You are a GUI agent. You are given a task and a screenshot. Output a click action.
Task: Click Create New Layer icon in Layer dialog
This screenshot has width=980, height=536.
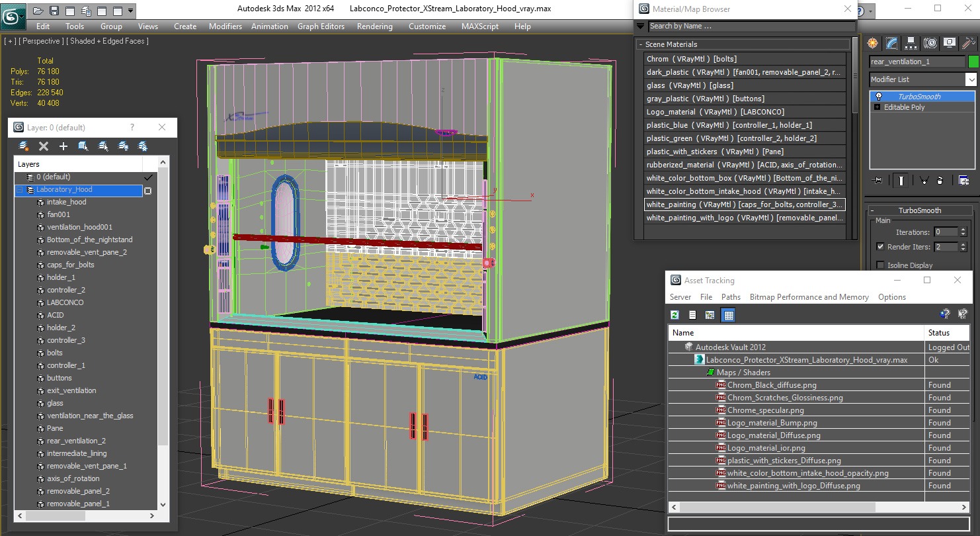(24, 146)
